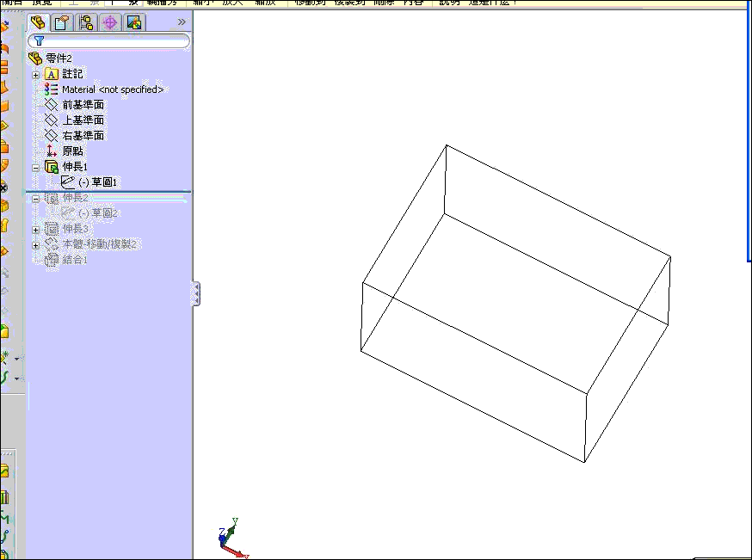The width and height of the screenshot is (752, 560).
Task: Open the PropertyManager tab
Action: click(x=62, y=22)
